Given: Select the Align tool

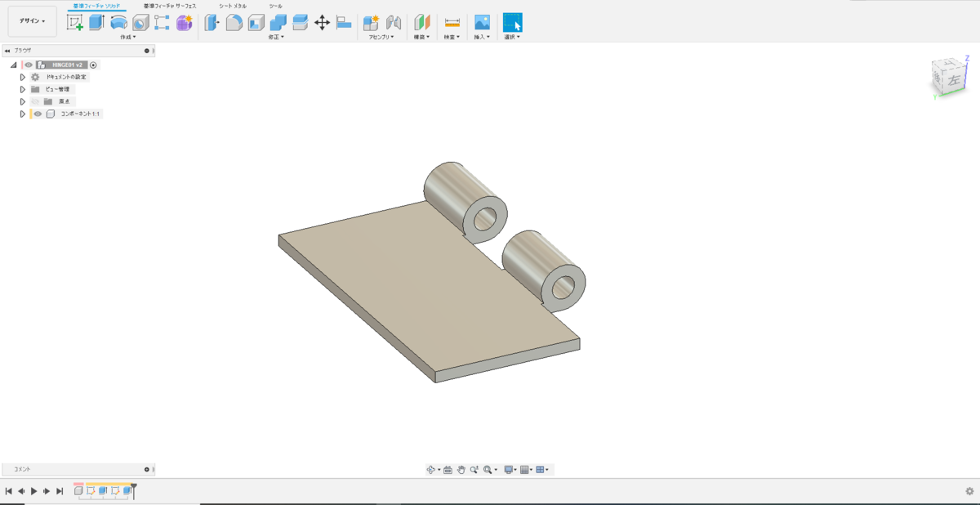Looking at the screenshot, I should point(344,23).
